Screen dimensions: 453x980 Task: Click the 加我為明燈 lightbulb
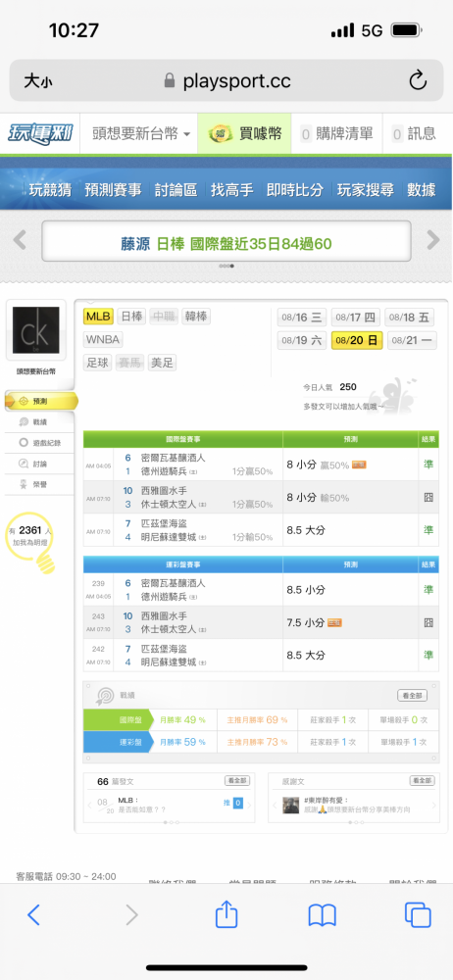[30, 543]
